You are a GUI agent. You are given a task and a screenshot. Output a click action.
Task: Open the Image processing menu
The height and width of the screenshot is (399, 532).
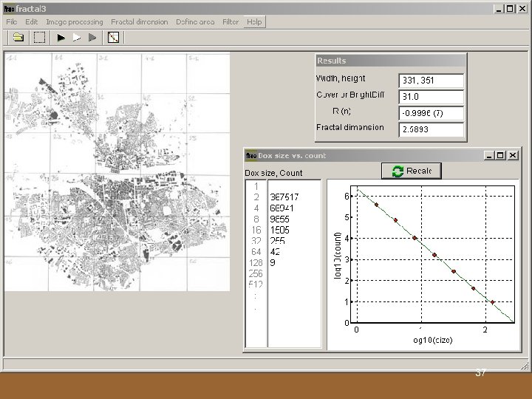pos(75,22)
